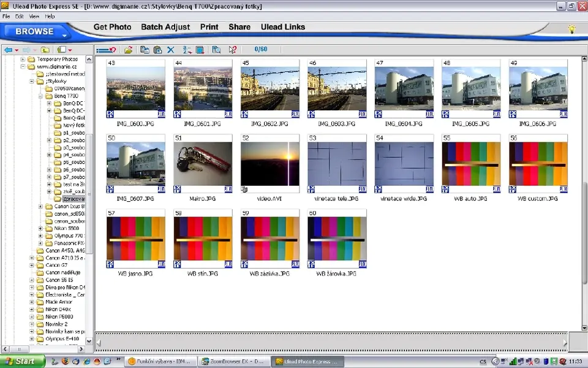Click the blue Back arrow icon
This screenshot has width=588, height=368.
click(8, 50)
